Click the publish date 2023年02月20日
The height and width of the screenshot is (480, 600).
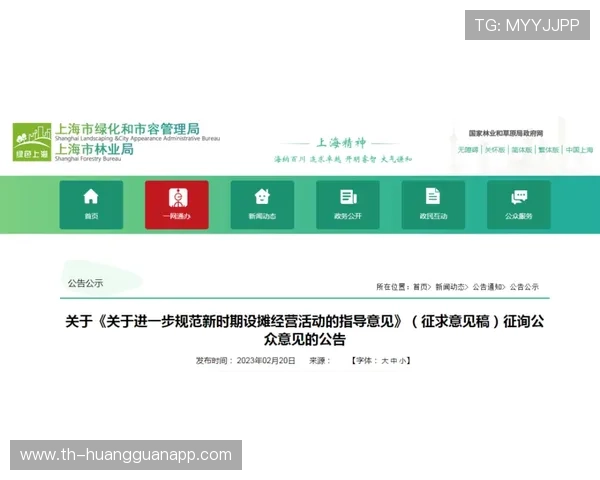click(x=266, y=361)
